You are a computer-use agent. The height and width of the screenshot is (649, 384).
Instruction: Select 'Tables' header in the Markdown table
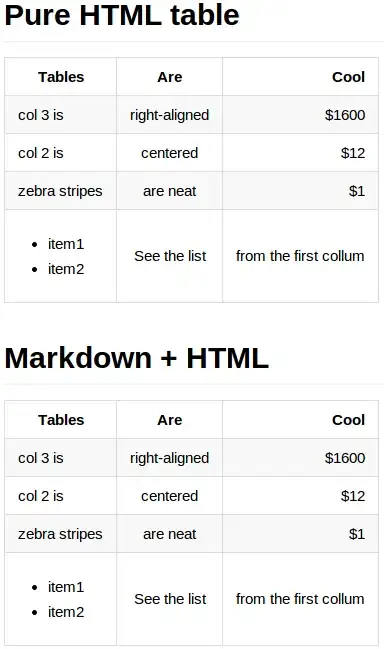[61, 420]
